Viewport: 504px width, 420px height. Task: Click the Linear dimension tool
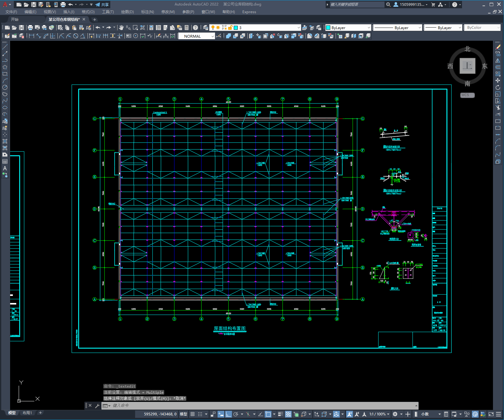click(31, 36)
